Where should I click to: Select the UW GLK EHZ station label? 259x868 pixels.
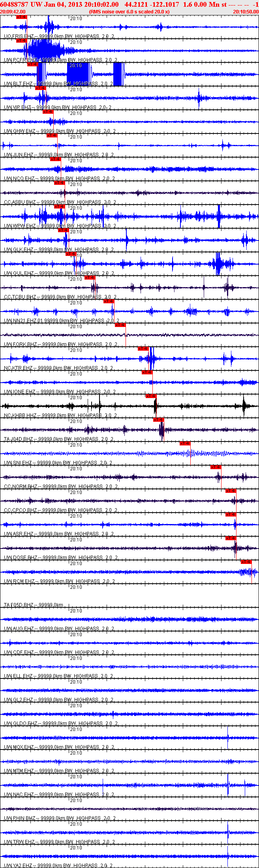click(x=19, y=250)
